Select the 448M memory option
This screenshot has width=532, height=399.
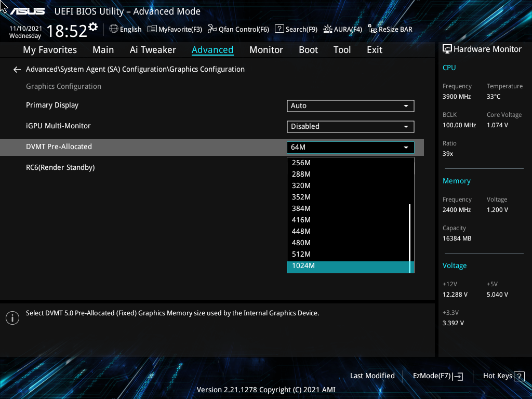click(x=348, y=231)
